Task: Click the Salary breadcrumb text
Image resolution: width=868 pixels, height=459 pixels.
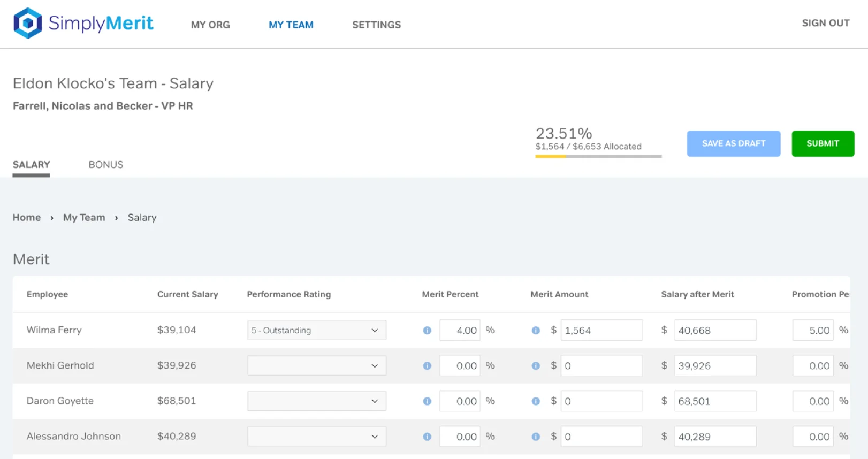Action: pyautogui.click(x=142, y=217)
